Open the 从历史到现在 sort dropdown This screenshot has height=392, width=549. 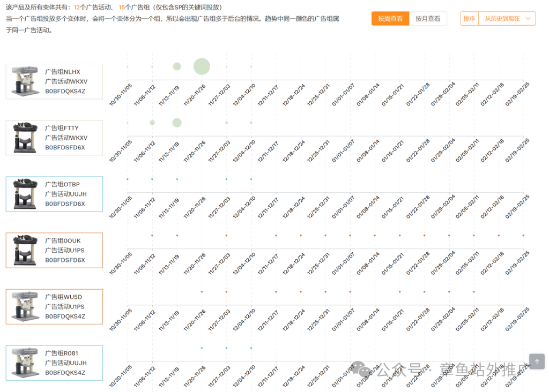click(x=507, y=19)
